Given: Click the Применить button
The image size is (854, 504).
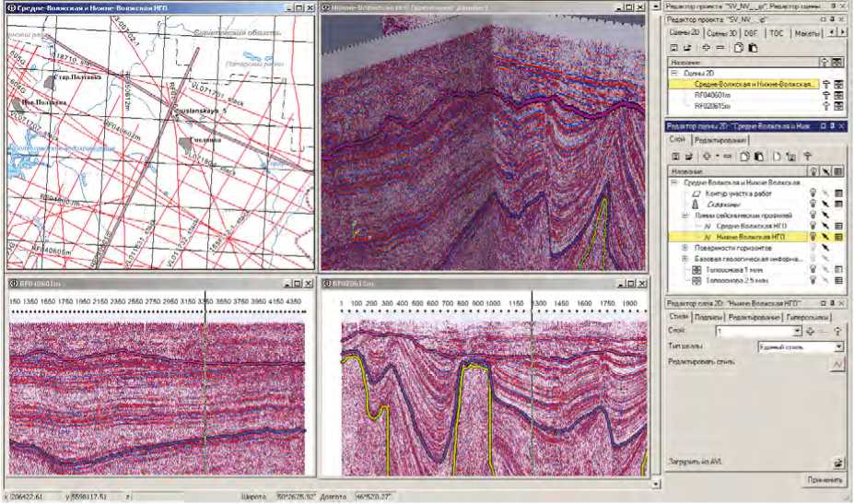Looking at the screenshot, I should click(x=824, y=479).
